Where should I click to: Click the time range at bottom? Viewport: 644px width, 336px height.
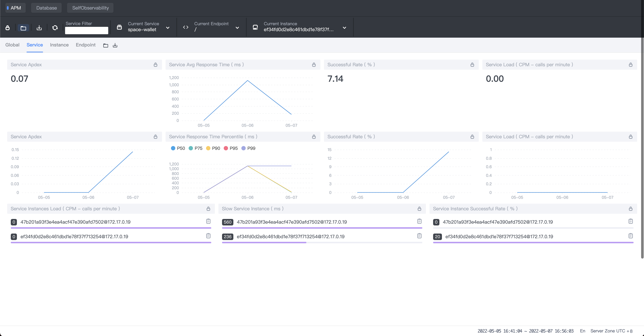click(525, 331)
